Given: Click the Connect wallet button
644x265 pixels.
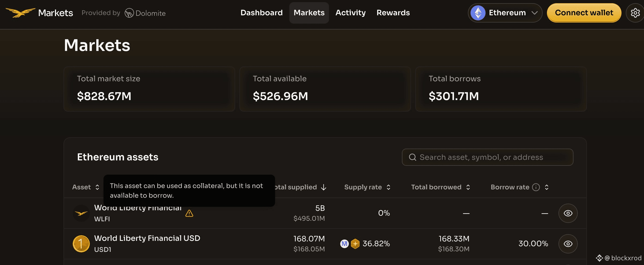Looking at the screenshot, I should 584,13.
